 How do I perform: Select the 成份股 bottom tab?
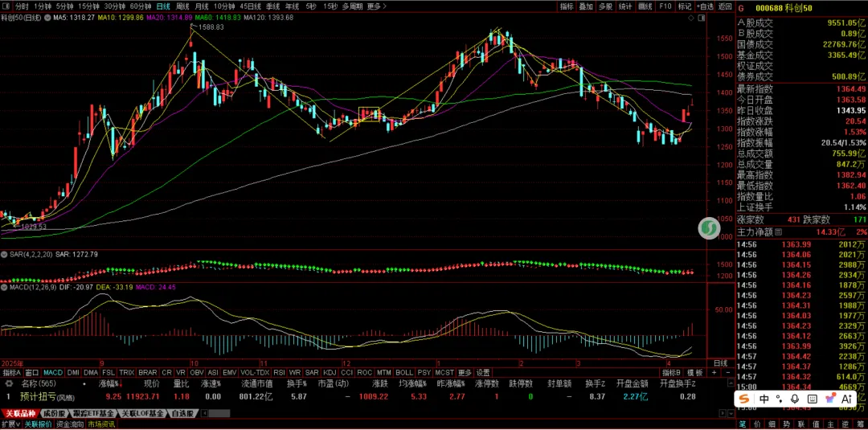(55, 413)
